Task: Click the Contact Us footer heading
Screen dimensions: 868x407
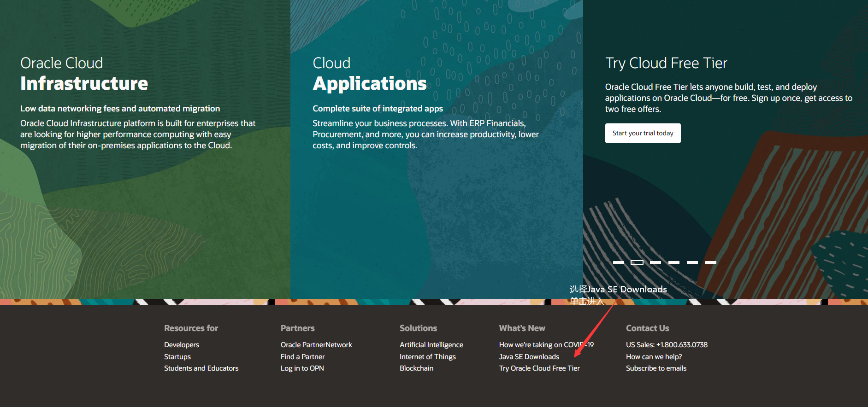Action: pos(647,328)
